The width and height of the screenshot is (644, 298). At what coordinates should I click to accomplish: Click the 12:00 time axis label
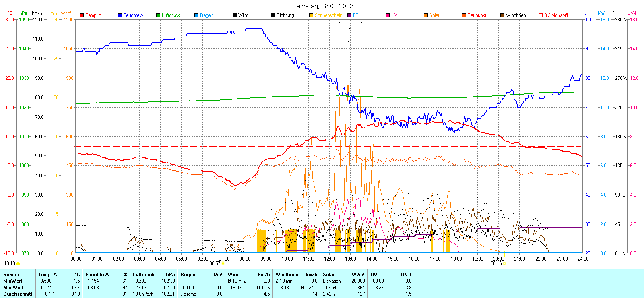[x=330, y=259]
